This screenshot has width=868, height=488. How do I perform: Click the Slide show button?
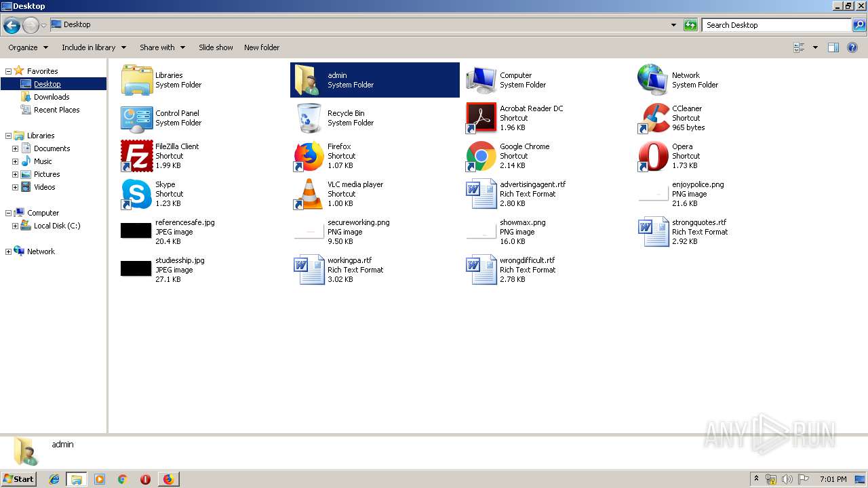click(x=216, y=47)
